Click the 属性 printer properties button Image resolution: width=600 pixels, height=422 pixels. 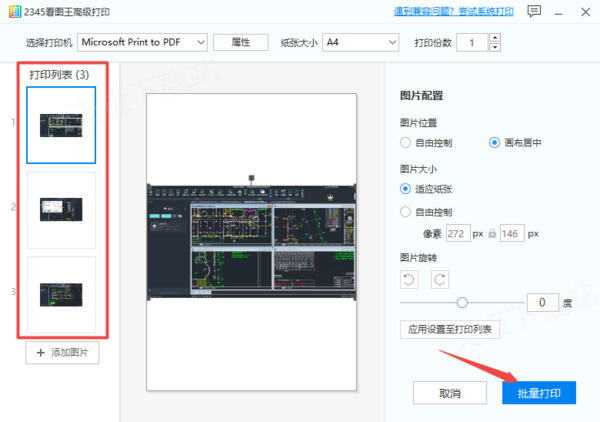click(241, 42)
